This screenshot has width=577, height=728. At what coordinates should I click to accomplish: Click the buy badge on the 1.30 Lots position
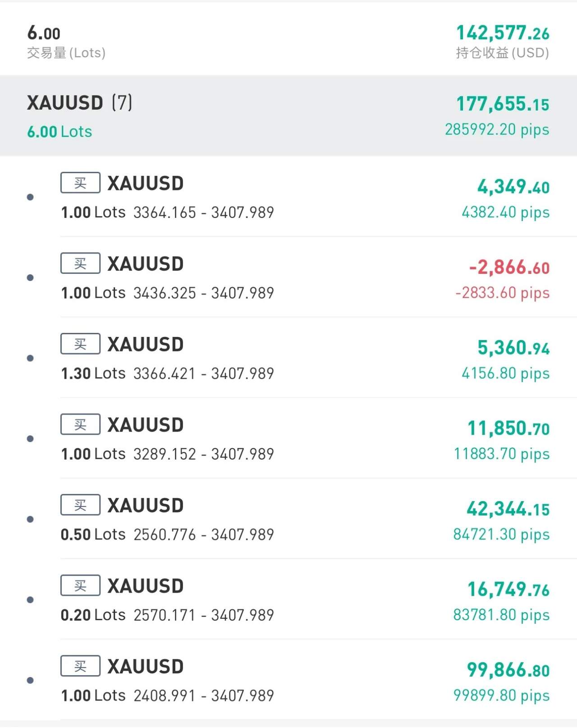coord(80,344)
